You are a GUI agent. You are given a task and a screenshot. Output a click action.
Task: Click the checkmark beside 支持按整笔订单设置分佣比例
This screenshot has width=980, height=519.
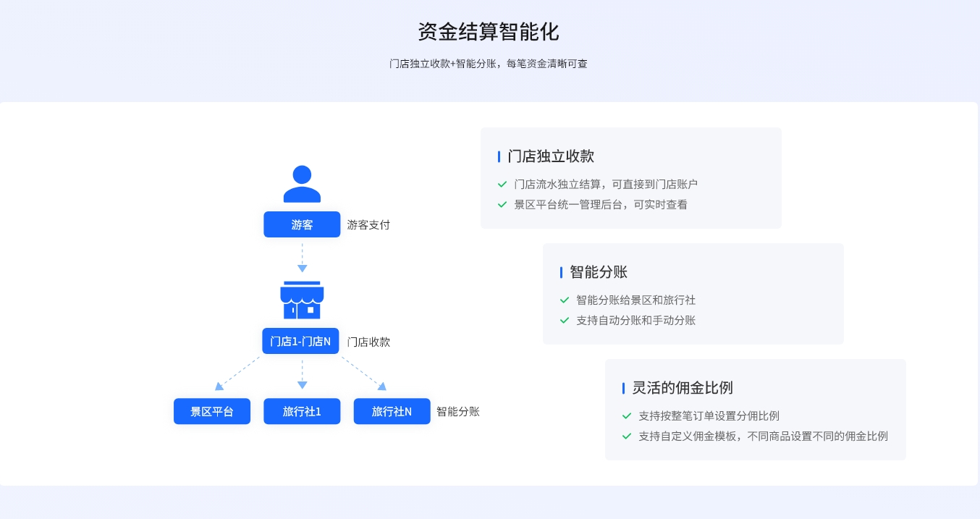[x=627, y=416]
